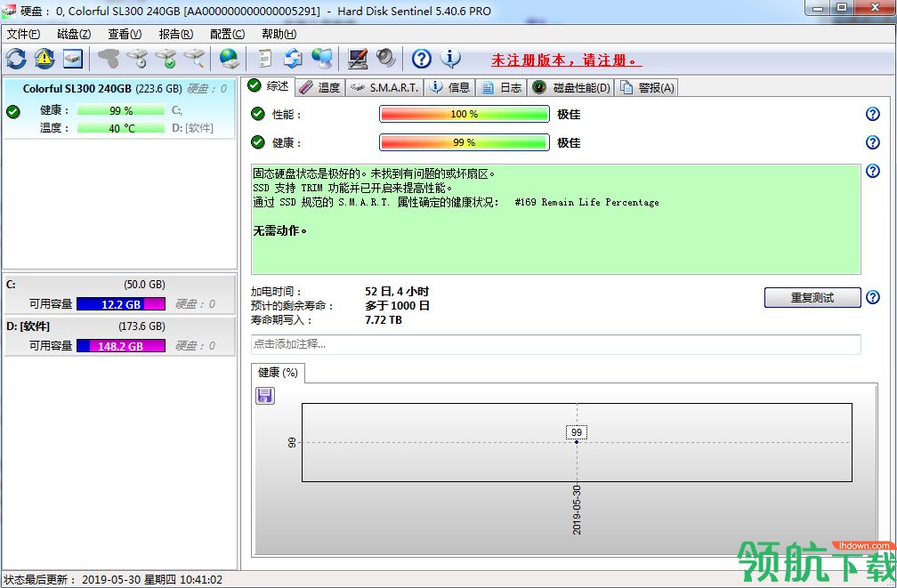The width and height of the screenshot is (897, 588).
Task: Click the C: 12.2 GB free space bar
Action: point(121,304)
